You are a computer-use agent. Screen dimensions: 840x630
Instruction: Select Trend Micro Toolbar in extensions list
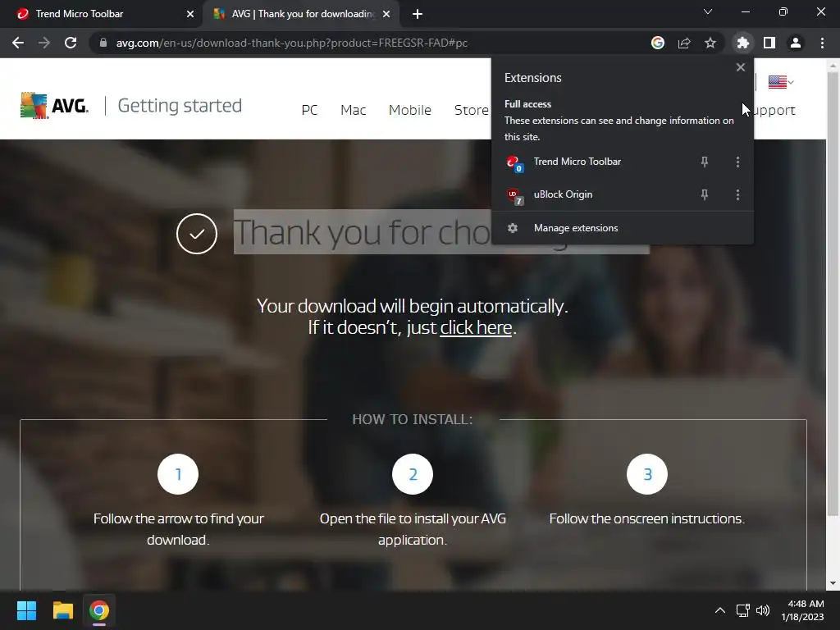pyautogui.click(x=577, y=162)
